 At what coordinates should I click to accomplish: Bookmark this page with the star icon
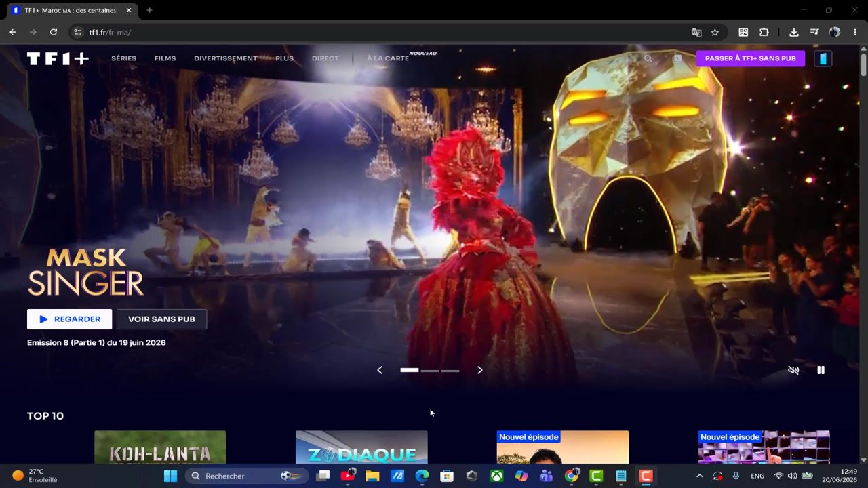715,32
